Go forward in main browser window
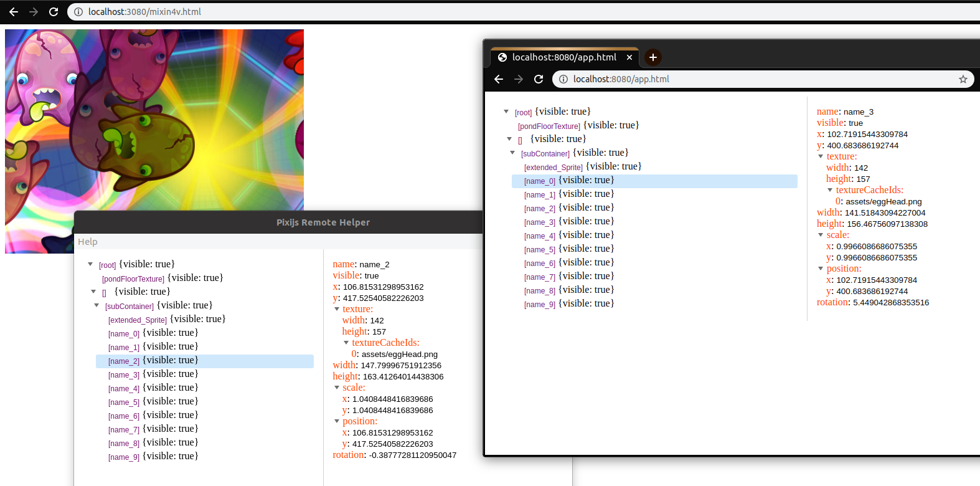 [34, 12]
